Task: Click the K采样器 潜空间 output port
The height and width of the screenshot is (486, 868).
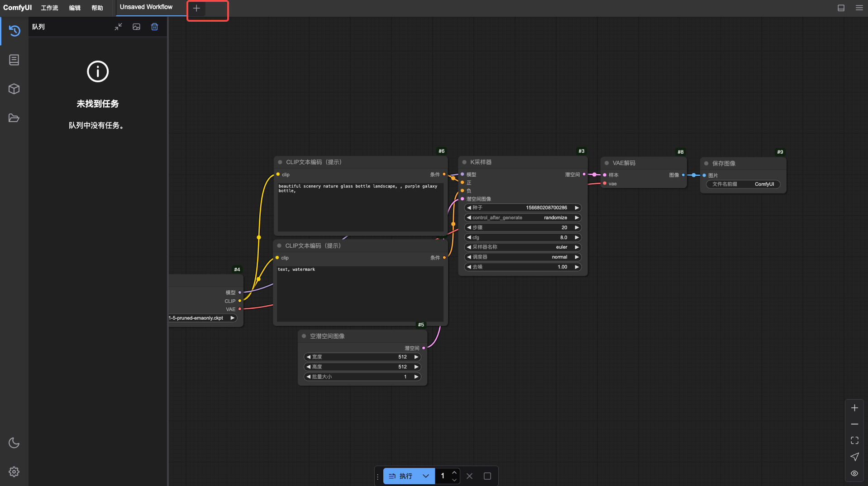Action: click(x=584, y=175)
